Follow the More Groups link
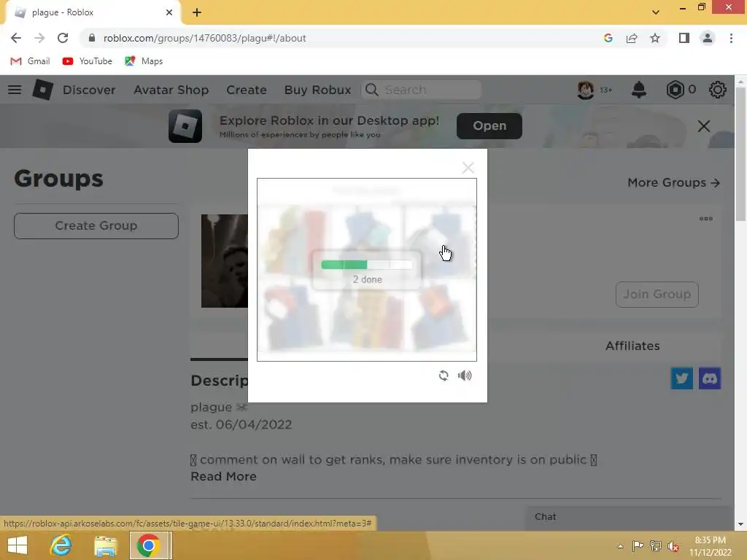Image resolution: width=747 pixels, height=560 pixels. coord(673,183)
